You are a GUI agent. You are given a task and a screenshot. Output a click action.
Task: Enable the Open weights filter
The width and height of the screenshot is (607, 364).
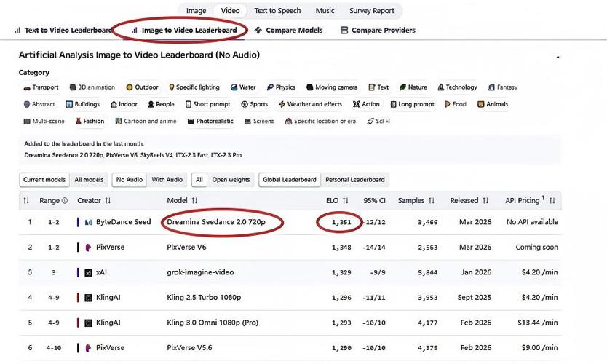coord(231,180)
